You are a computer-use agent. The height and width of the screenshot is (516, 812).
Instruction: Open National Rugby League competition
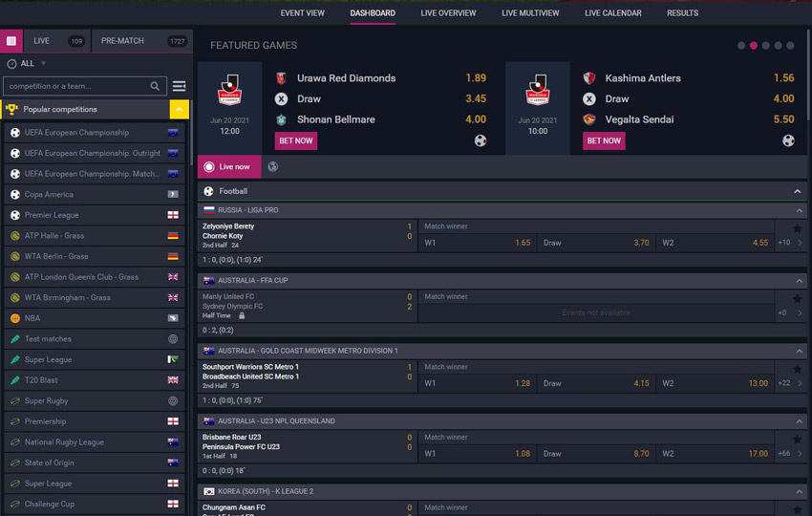[x=95, y=441]
